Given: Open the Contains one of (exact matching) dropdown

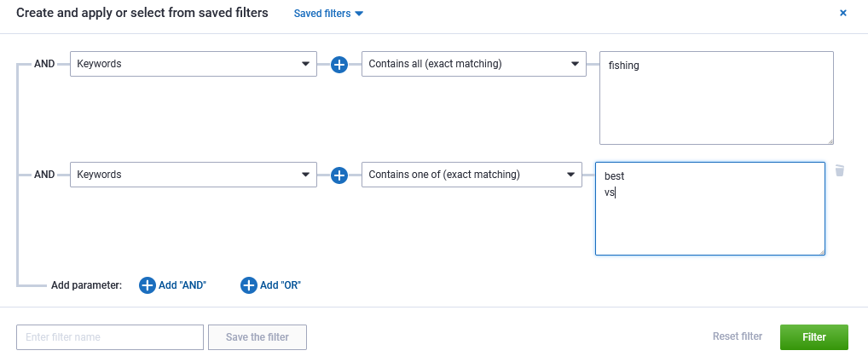Looking at the screenshot, I should click(x=472, y=175).
